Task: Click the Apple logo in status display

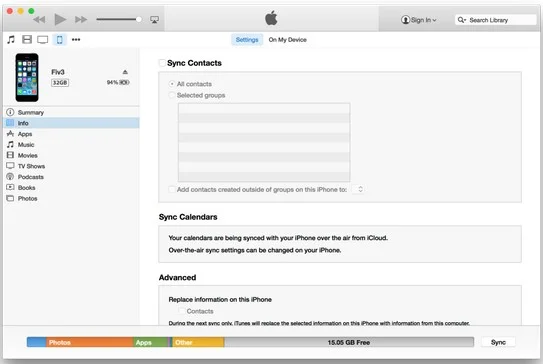Action: (271, 18)
